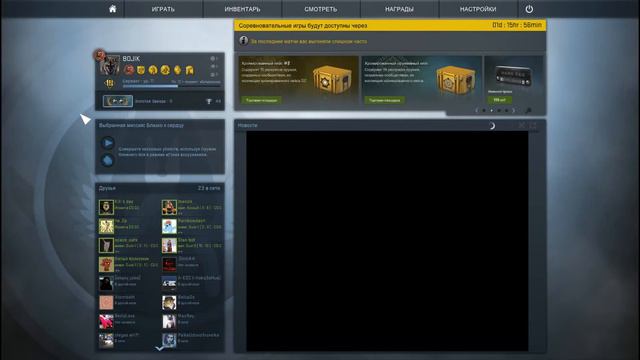Open BOJIK's profile avatar
This screenshot has height=360, width=640.
pos(109,65)
